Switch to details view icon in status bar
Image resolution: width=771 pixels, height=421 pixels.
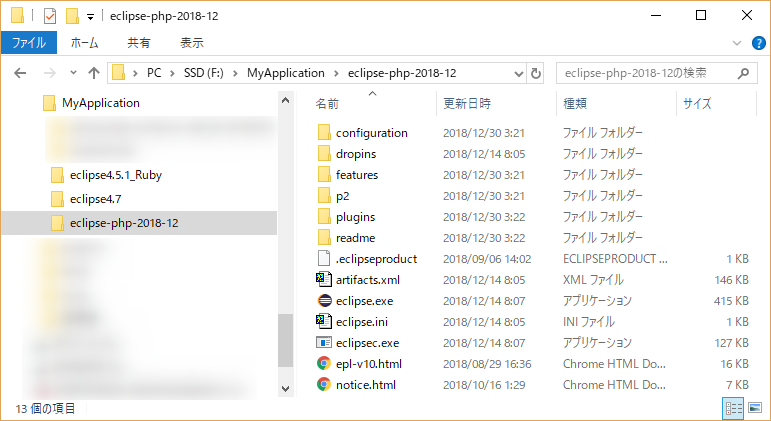(x=733, y=408)
